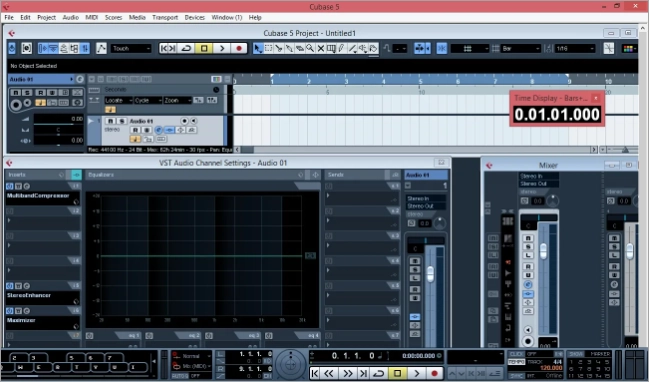The height and width of the screenshot is (382, 649).
Task: Select the Draw pencil tool
Action: [x=341, y=48]
